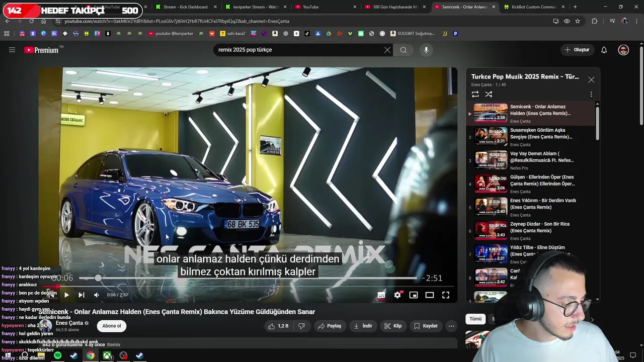Image resolution: width=644 pixels, height=362 pixels.
Task: Clear the search box text
Action: [x=387, y=50]
